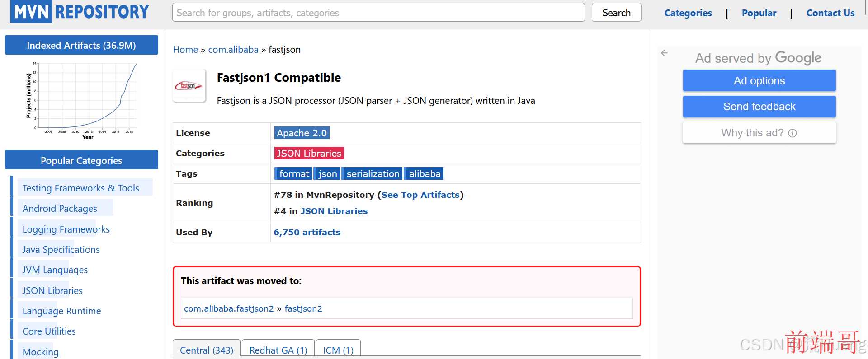Open the See Top Artifacts link
This screenshot has height=359, width=868.
tap(420, 195)
